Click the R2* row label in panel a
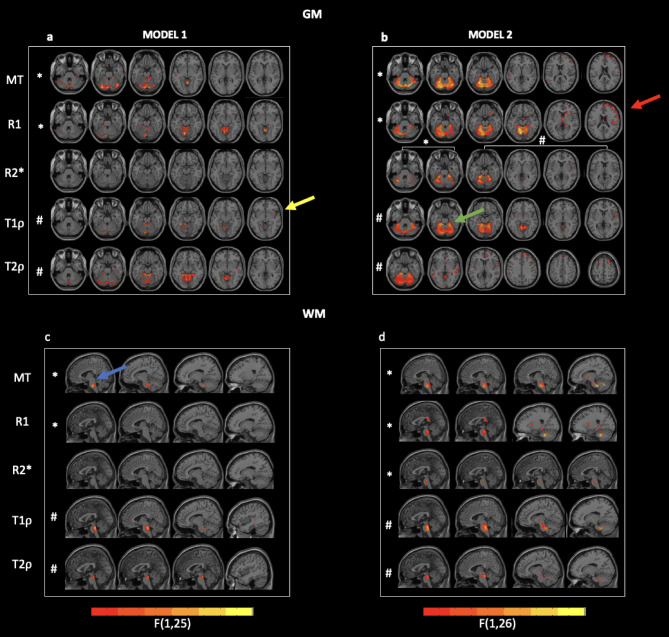The height and width of the screenshot is (637, 669). point(14,172)
